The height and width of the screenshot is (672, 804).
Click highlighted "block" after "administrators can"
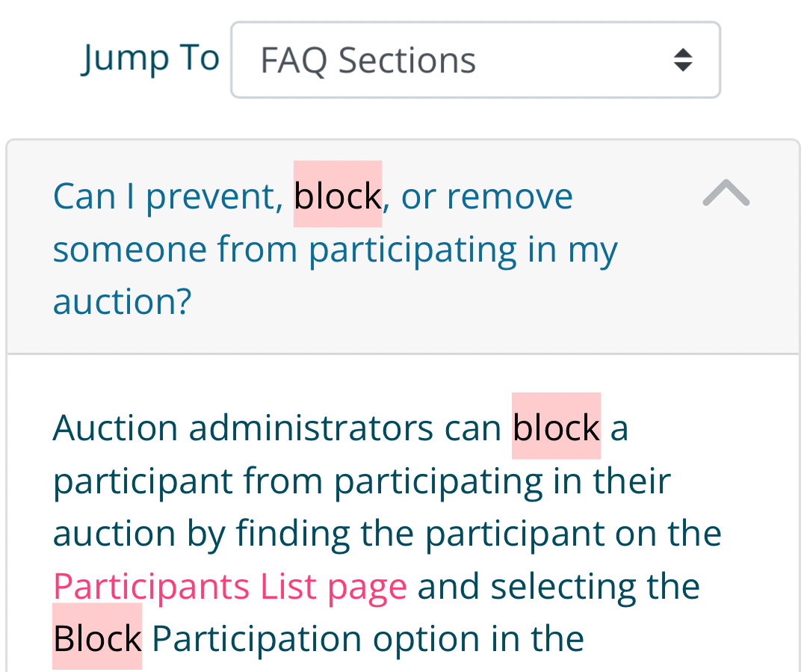(x=556, y=428)
